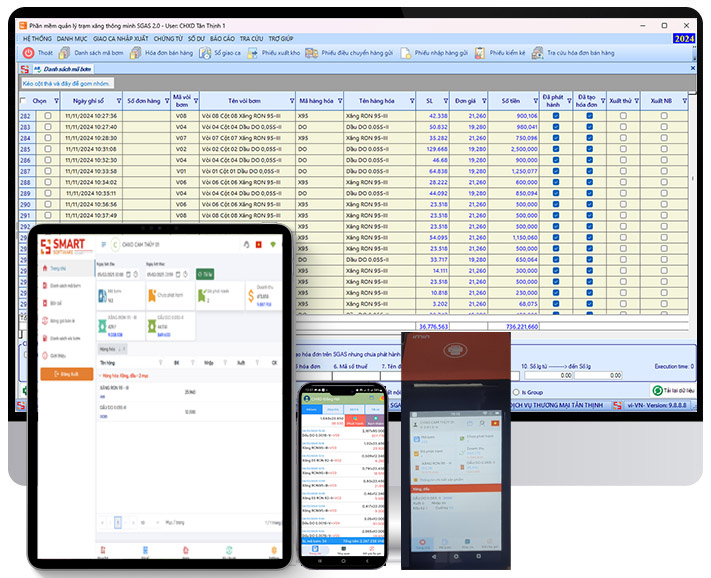Screen dimensions: 711x578
Task: Check Xuất NB checkbox in row 287
Action: click(664, 171)
